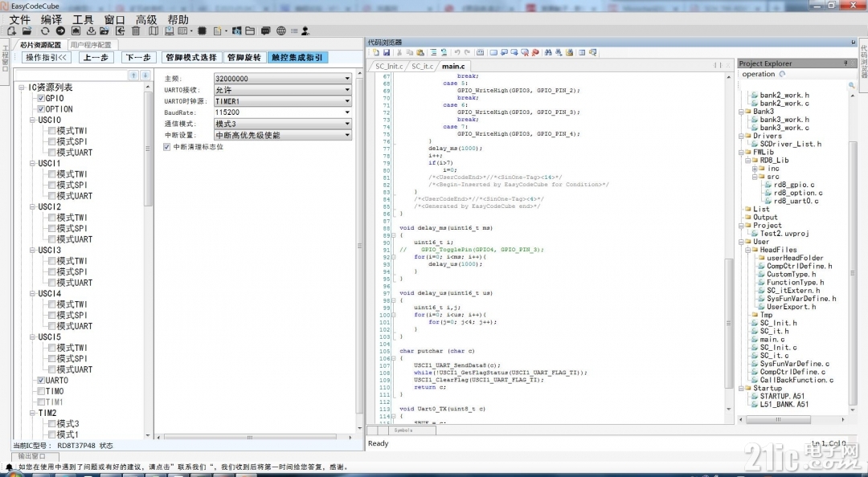
Task: Check 模式3 under TIM2
Action: pyautogui.click(x=52, y=423)
